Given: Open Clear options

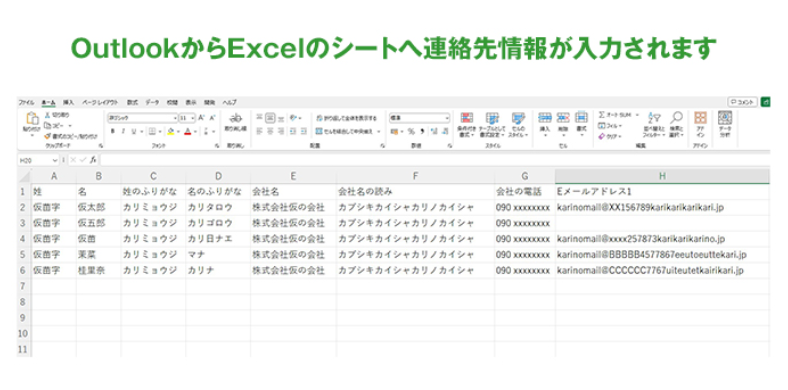Looking at the screenshot, I should point(610,136).
